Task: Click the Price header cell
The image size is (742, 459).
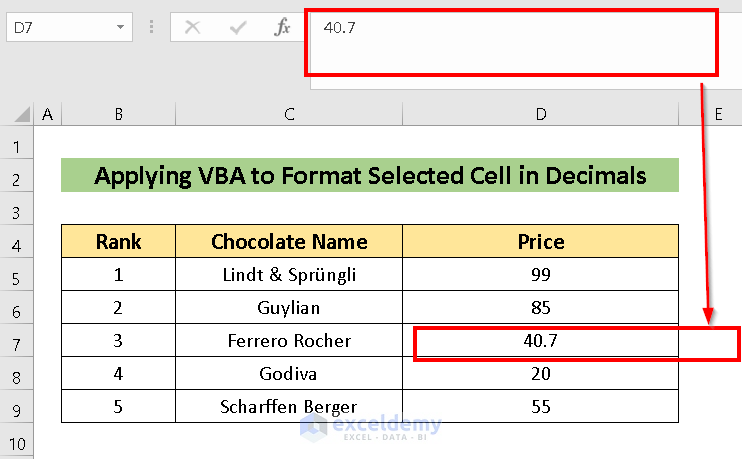Action: pyautogui.click(x=540, y=242)
